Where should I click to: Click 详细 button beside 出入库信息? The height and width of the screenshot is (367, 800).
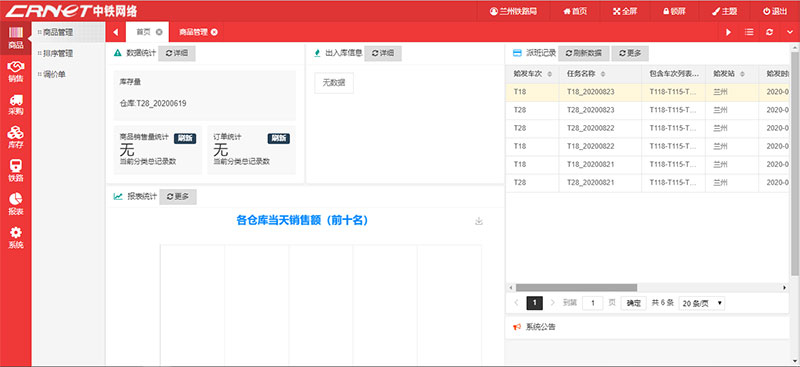tap(383, 53)
